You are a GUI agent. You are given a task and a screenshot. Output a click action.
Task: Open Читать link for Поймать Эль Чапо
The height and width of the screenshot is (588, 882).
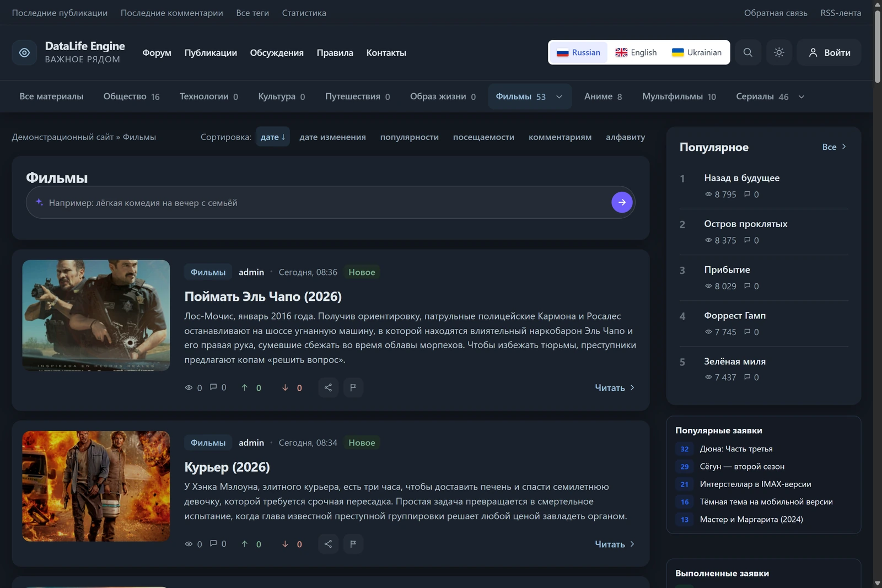(x=615, y=387)
